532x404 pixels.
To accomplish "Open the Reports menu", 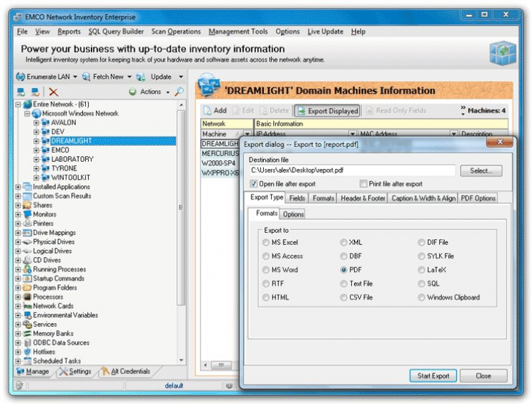I will (x=69, y=31).
